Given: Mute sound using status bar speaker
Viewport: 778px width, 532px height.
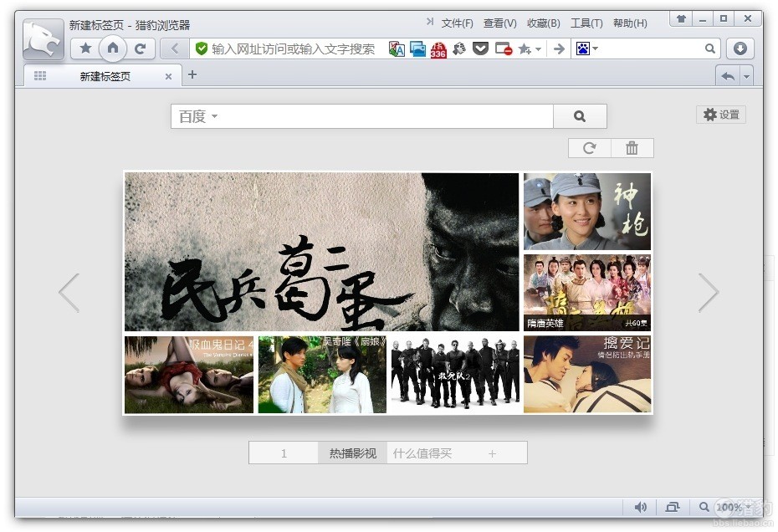Looking at the screenshot, I should coord(641,507).
